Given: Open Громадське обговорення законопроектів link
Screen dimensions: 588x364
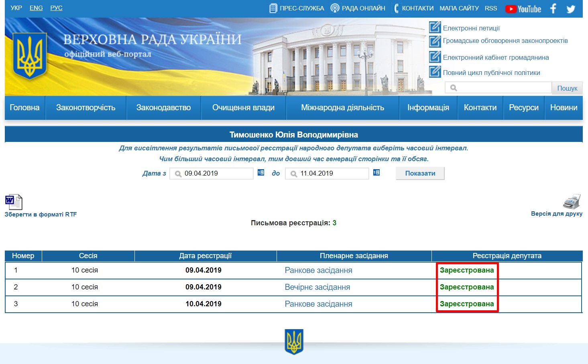Looking at the screenshot, I should (x=505, y=40).
